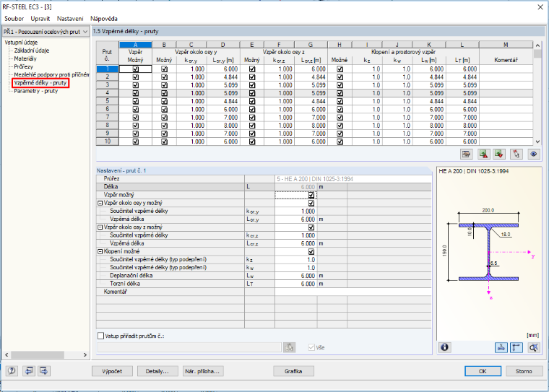Click the eye view mode icon

534,154
